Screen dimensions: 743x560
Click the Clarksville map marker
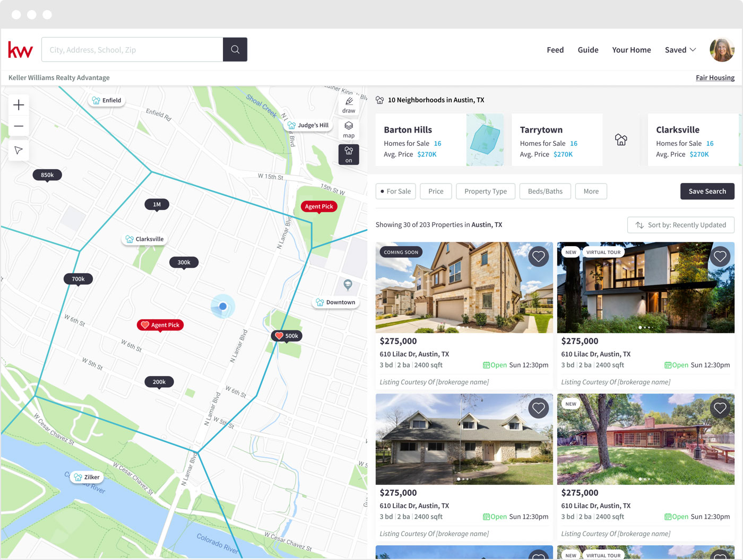pyautogui.click(x=144, y=239)
